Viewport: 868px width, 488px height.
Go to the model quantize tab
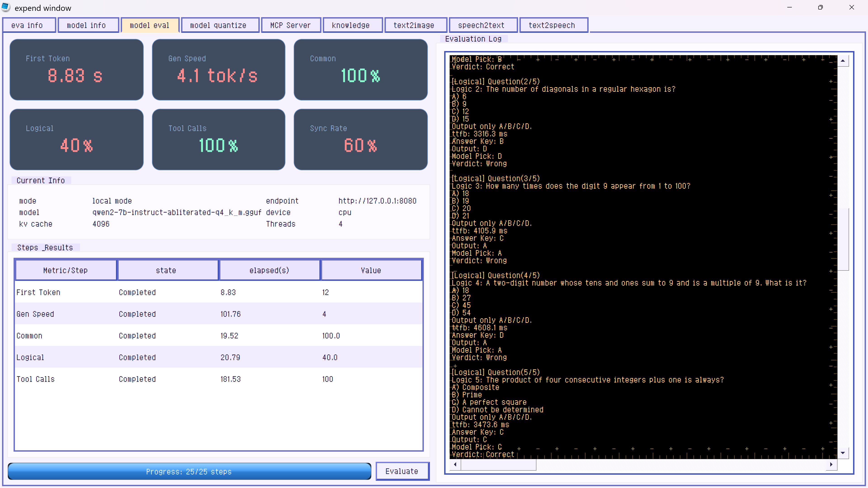point(220,25)
